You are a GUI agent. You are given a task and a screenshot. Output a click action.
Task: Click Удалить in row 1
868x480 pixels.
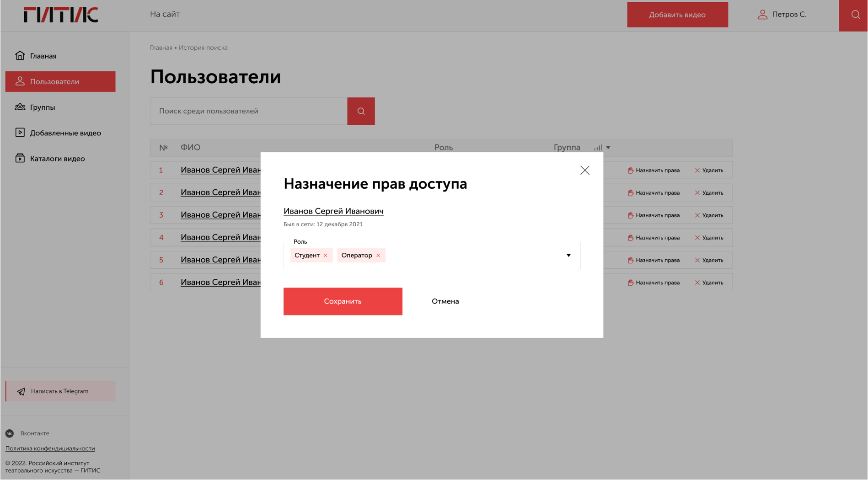pos(709,171)
